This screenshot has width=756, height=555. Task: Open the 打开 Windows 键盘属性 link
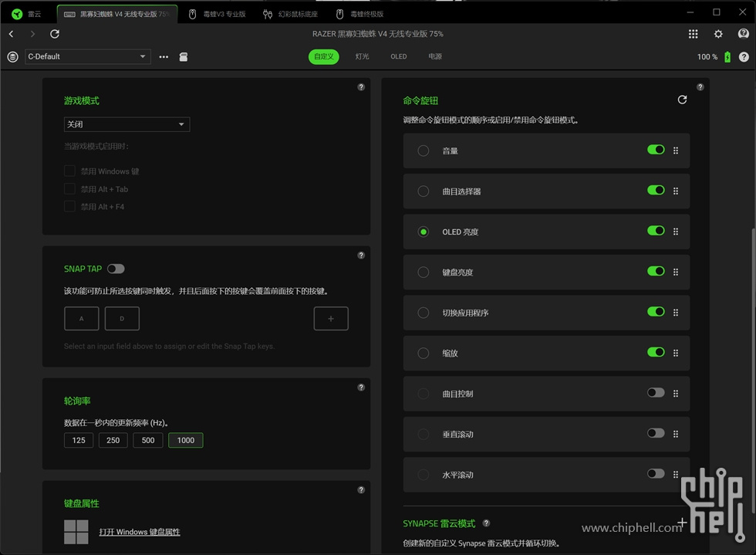point(140,532)
